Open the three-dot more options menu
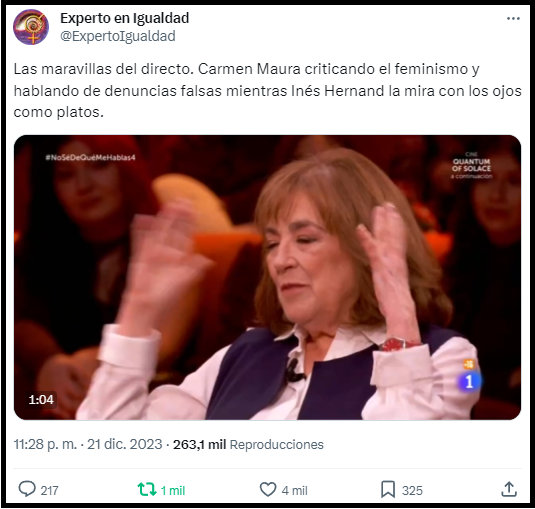Image resolution: width=535 pixels, height=509 pixels. click(x=513, y=18)
